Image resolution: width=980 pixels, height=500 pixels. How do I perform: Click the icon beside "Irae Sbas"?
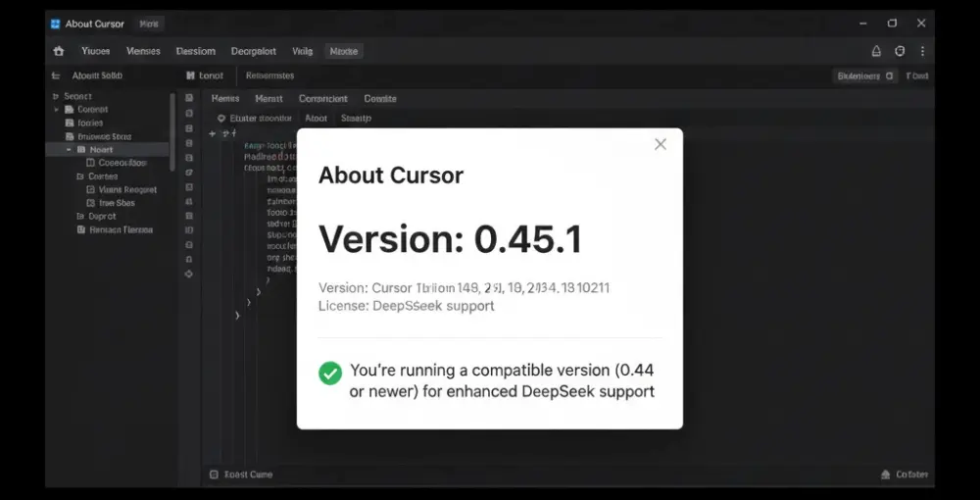click(x=90, y=203)
